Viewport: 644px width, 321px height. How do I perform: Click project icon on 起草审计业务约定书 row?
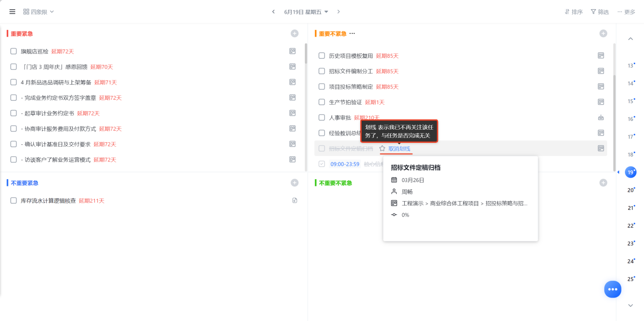coord(292,113)
